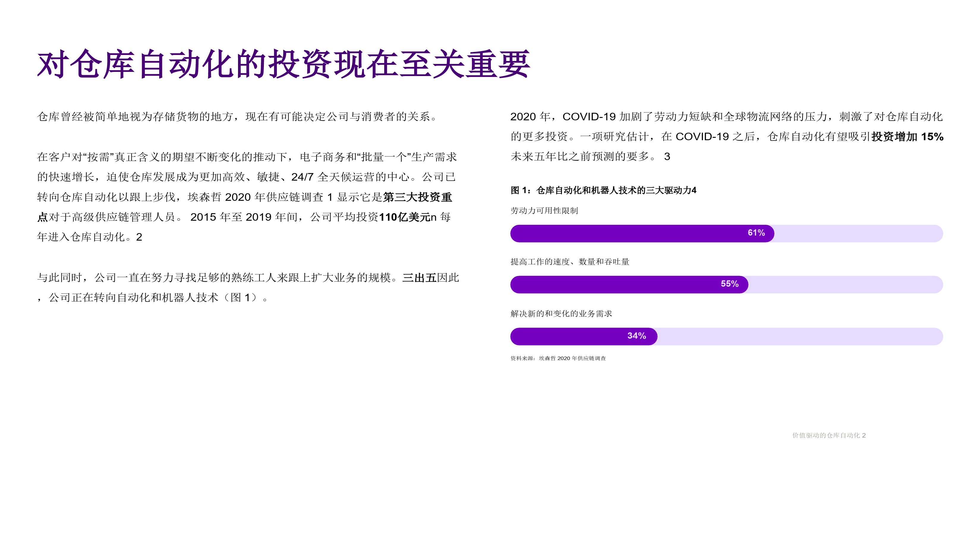Viewport: 980px width, 551px height.
Task: Click the 55% purple progress bar
Action: coord(629,285)
